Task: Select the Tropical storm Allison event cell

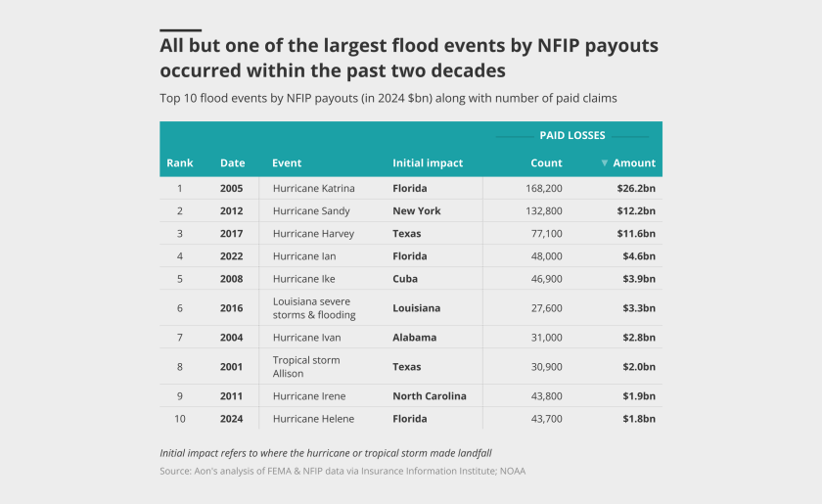Action: coord(306,367)
